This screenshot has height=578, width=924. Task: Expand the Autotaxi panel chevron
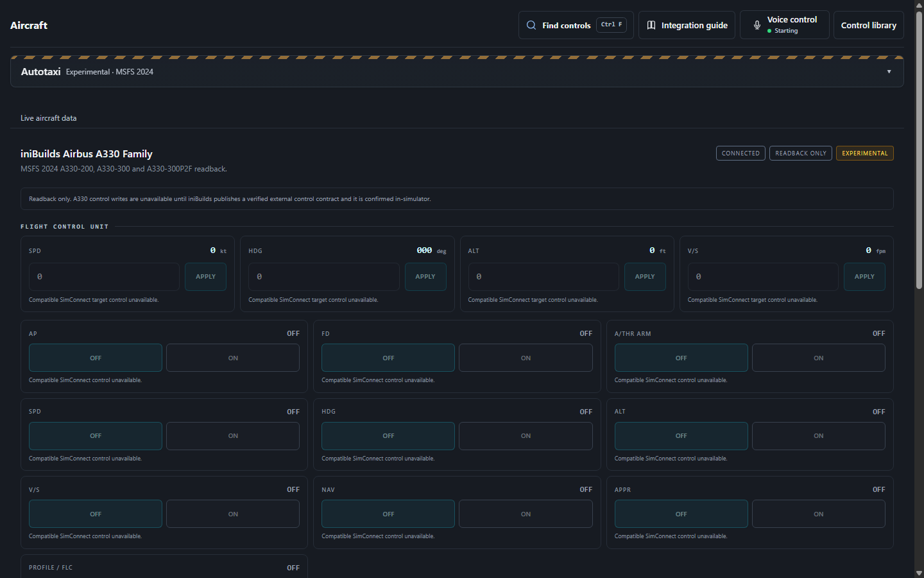tap(889, 71)
